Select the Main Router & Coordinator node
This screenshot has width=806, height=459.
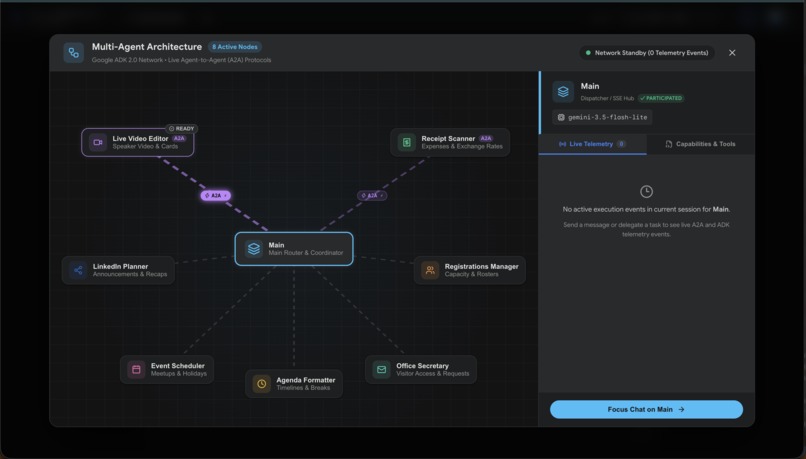point(294,249)
